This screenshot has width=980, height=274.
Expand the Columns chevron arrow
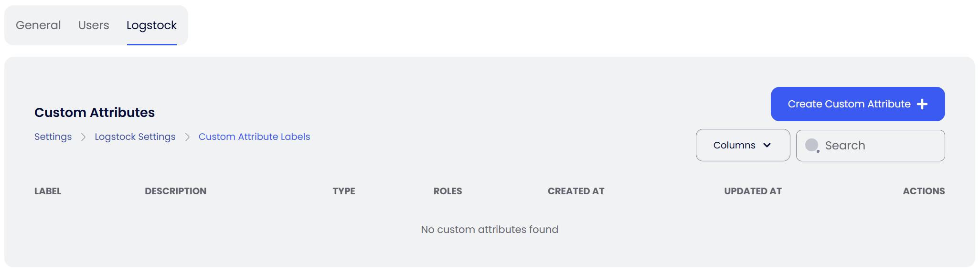[x=767, y=145]
